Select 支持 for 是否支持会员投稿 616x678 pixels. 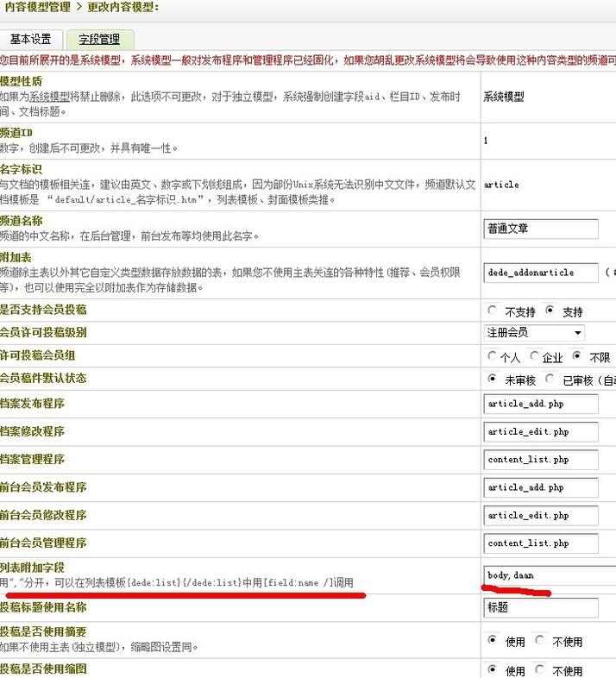click(550, 311)
